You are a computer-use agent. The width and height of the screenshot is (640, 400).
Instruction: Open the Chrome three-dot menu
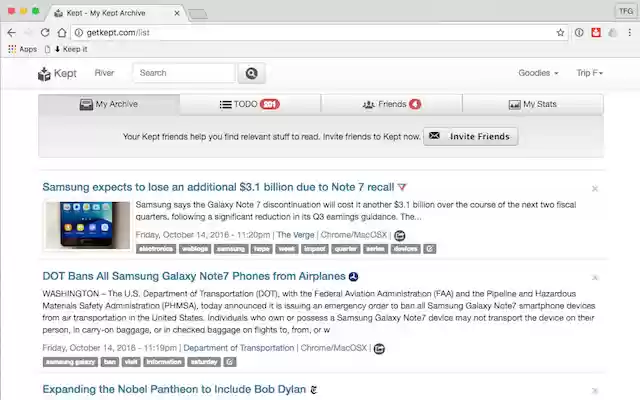630,33
